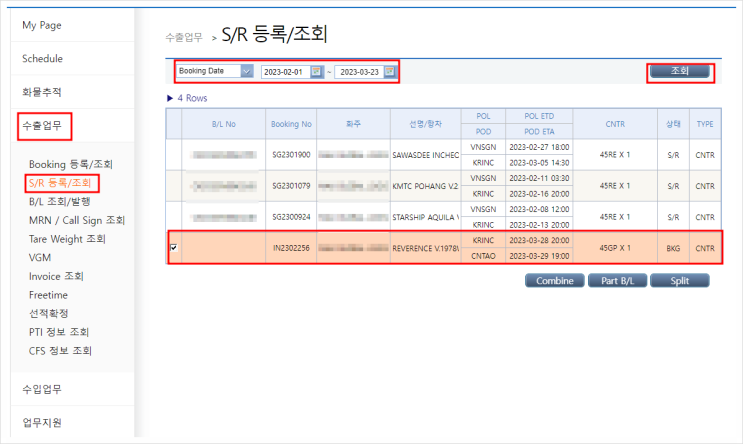The width and height of the screenshot is (743, 444).
Task: Click POL ETD 2023-03-28 20:00 cell
Action: coord(539,240)
